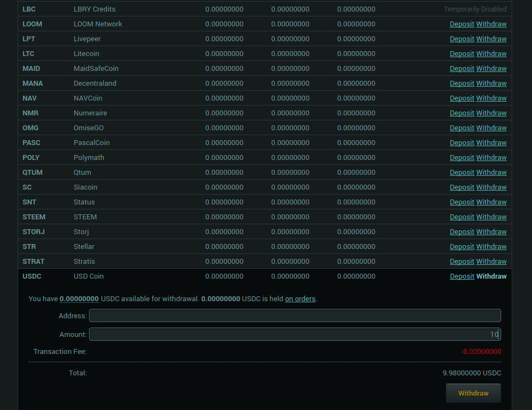Select the 'Decentraland' name cell

pos(95,84)
